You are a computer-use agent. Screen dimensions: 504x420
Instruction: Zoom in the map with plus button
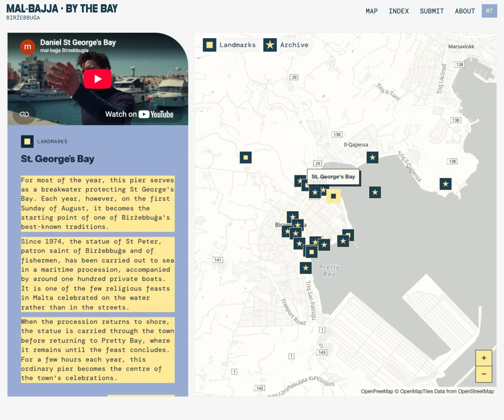[x=484, y=358]
